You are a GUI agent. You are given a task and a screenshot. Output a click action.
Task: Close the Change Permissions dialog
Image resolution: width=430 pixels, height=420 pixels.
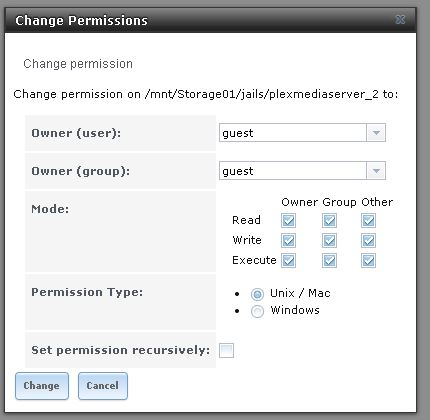(400, 20)
